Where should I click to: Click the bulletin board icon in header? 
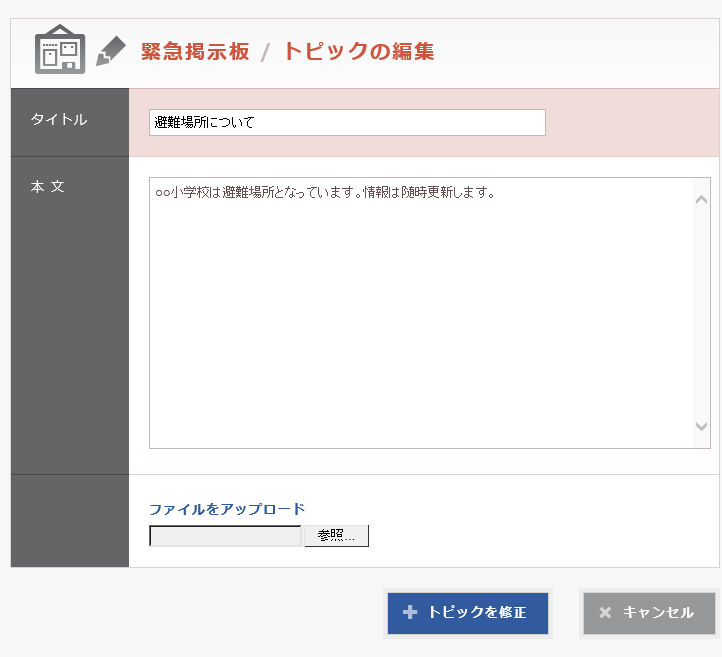pyautogui.click(x=59, y=50)
